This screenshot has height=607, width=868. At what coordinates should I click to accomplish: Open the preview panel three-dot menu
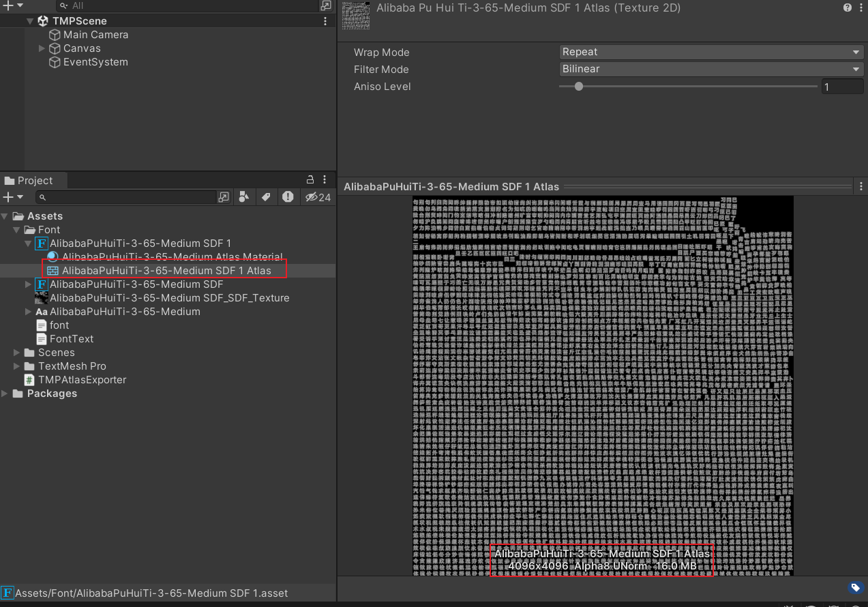point(861,186)
